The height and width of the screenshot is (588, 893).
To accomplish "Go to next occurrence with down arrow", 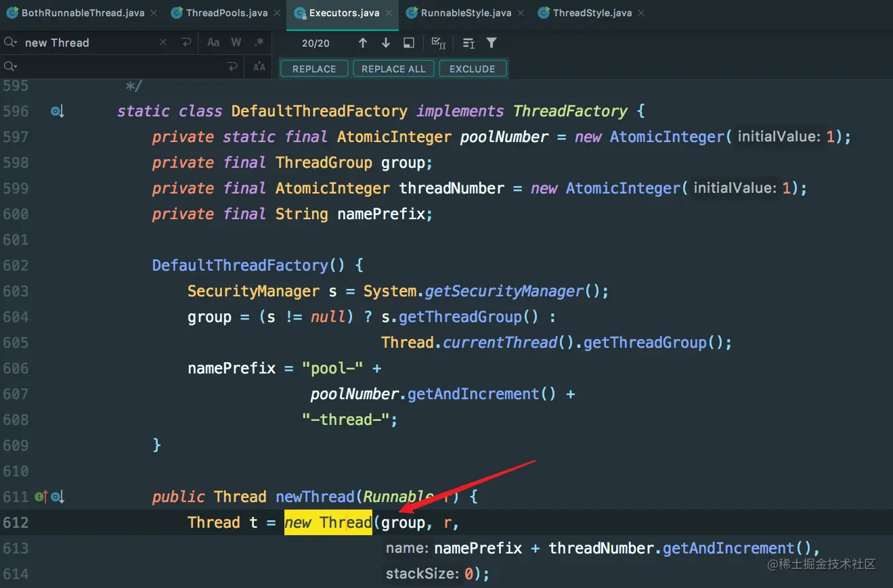I will [x=386, y=43].
